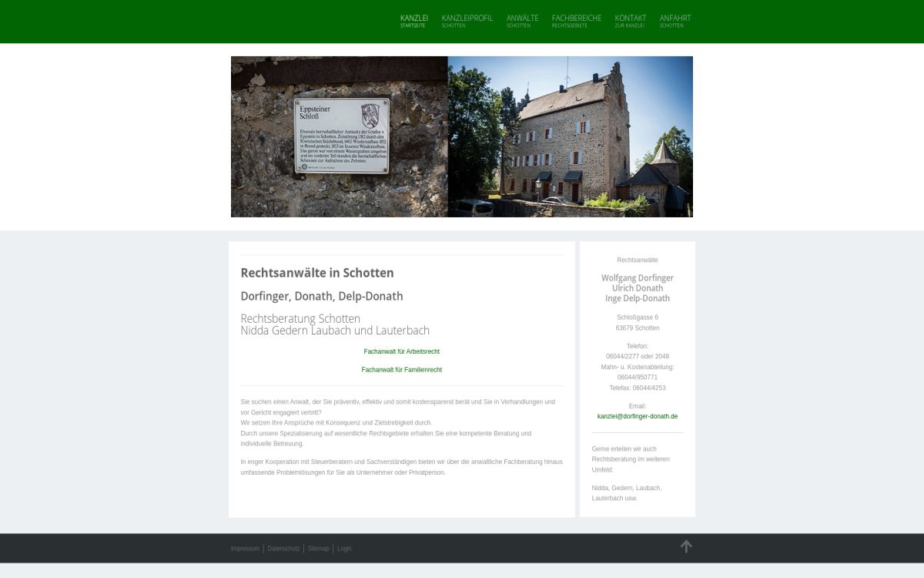Click the heading Rechtsanwälte in Schotten
Image resolution: width=924 pixels, height=578 pixels.
click(x=316, y=273)
